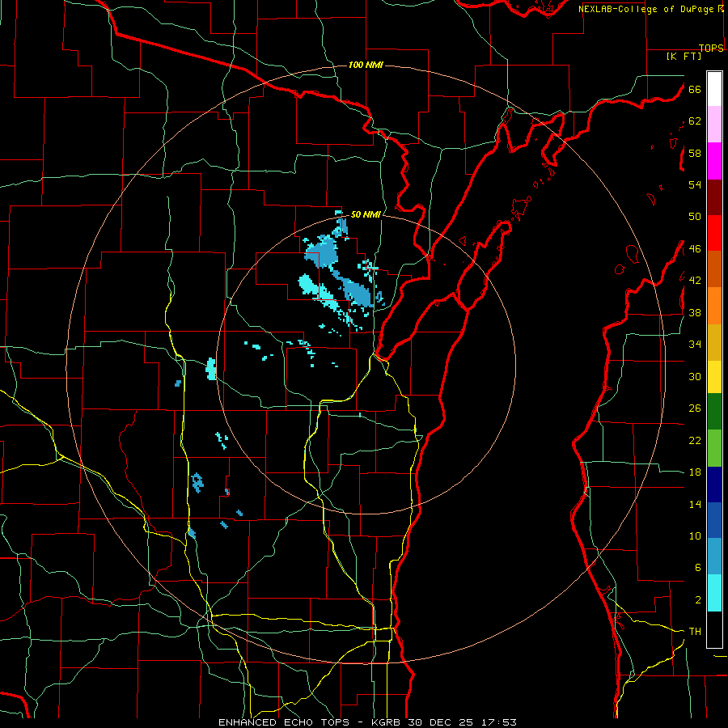Viewport: 728px width, 728px height.
Task: Click the 2 legend value
Action: click(x=697, y=600)
